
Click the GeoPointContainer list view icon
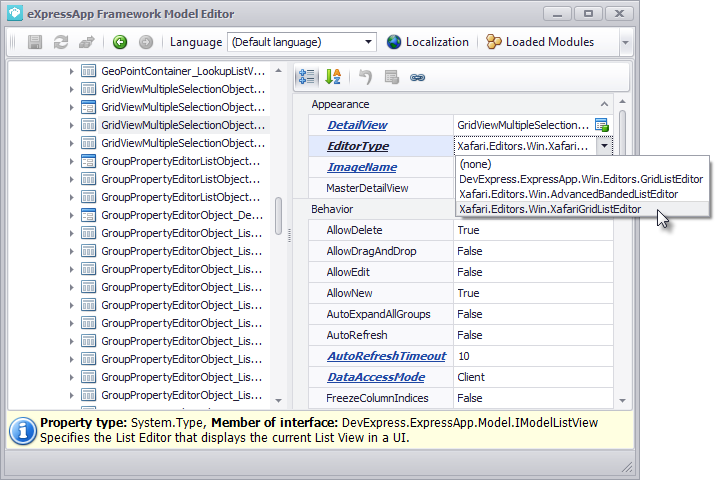pos(88,71)
